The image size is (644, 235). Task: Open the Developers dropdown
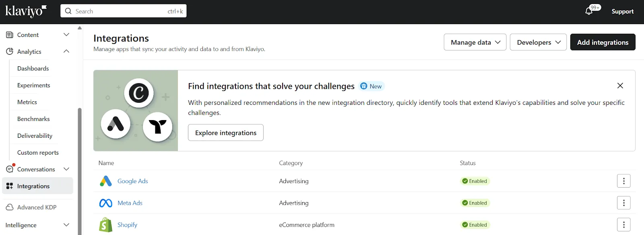tap(538, 42)
